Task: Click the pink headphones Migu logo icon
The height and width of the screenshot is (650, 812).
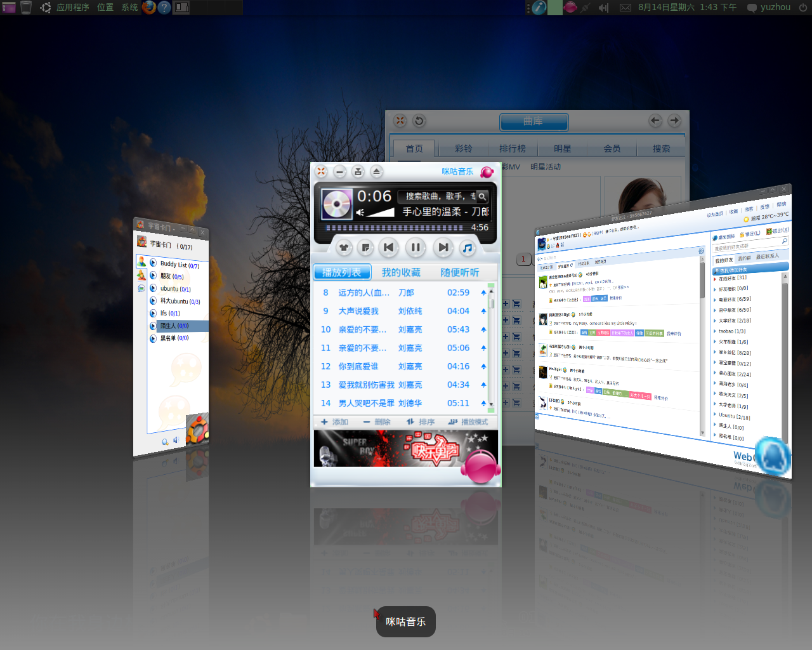Action: tap(480, 467)
